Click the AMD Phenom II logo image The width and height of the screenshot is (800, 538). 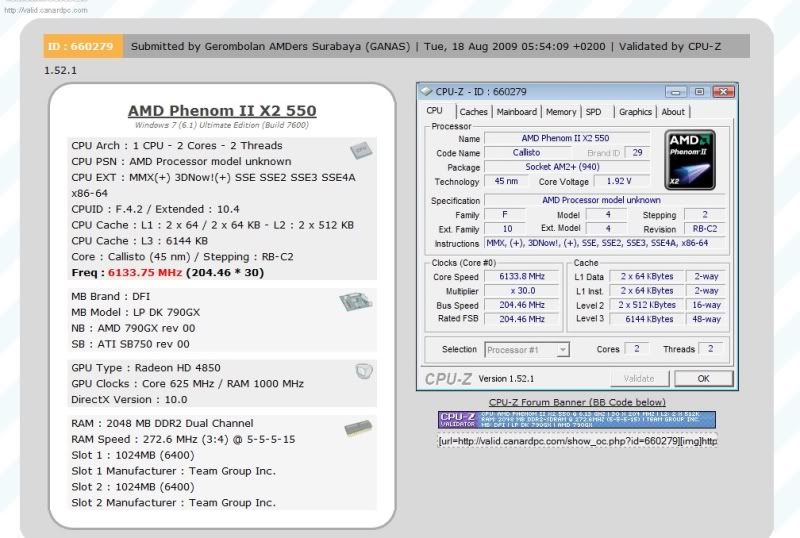coord(692,157)
